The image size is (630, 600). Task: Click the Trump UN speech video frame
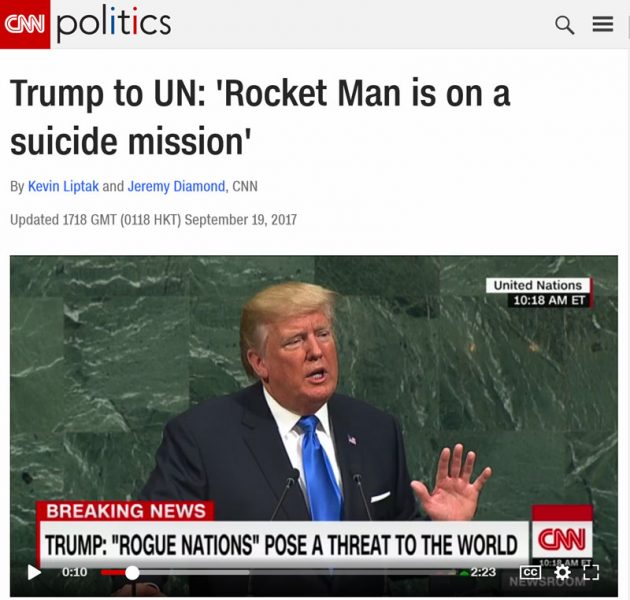tap(314, 426)
